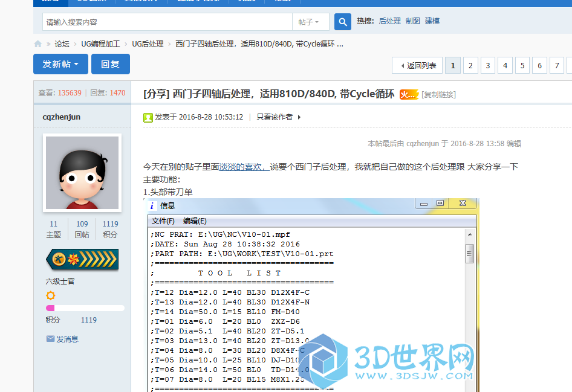Click line ';T=01 Dia=6.0 L=20 BL0 ZXZ-D6'

coord(225,322)
